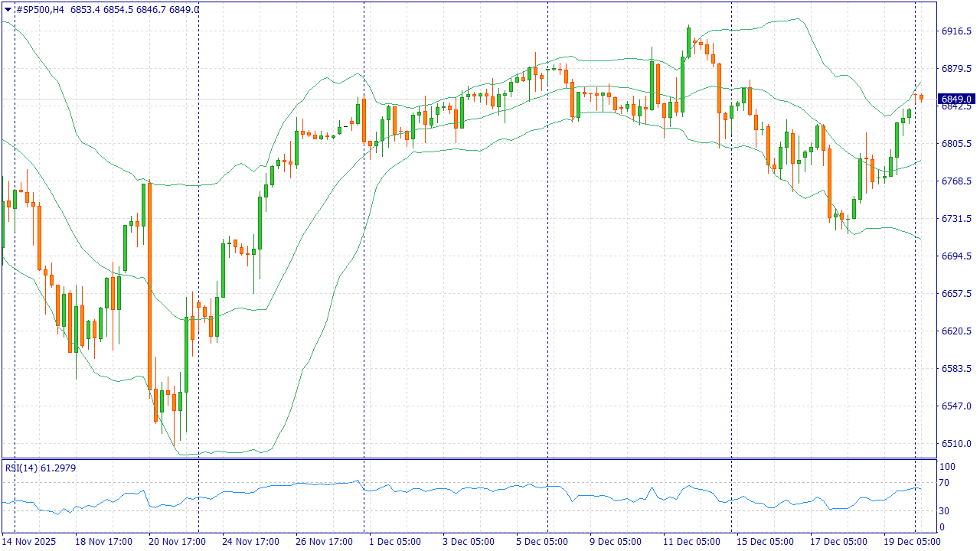Select the 1 Dec 05:00 time label
The image size is (980, 551).
(x=394, y=542)
